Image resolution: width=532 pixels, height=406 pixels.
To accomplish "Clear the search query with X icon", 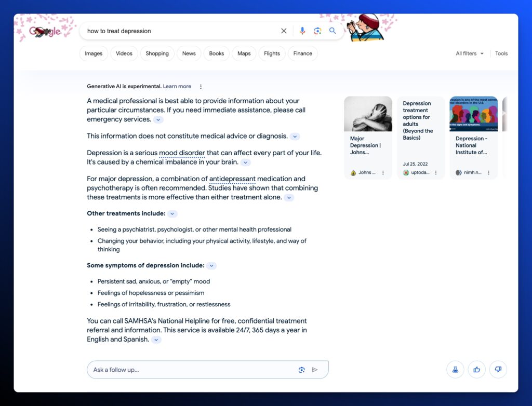I will click(284, 31).
